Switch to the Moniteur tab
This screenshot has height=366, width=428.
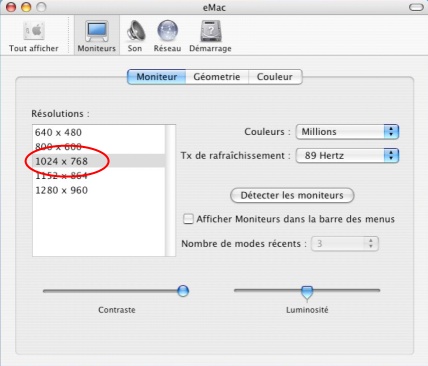pyautogui.click(x=157, y=77)
